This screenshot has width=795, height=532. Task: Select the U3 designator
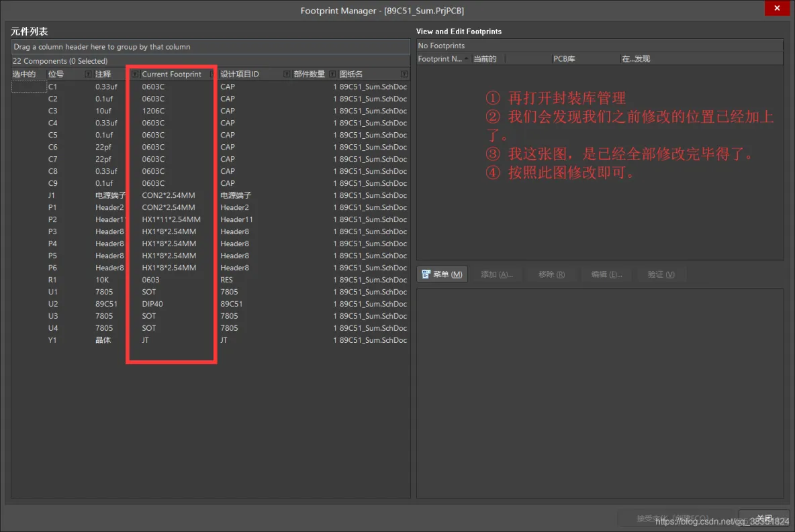pyautogui.click(x=53, y=316)
